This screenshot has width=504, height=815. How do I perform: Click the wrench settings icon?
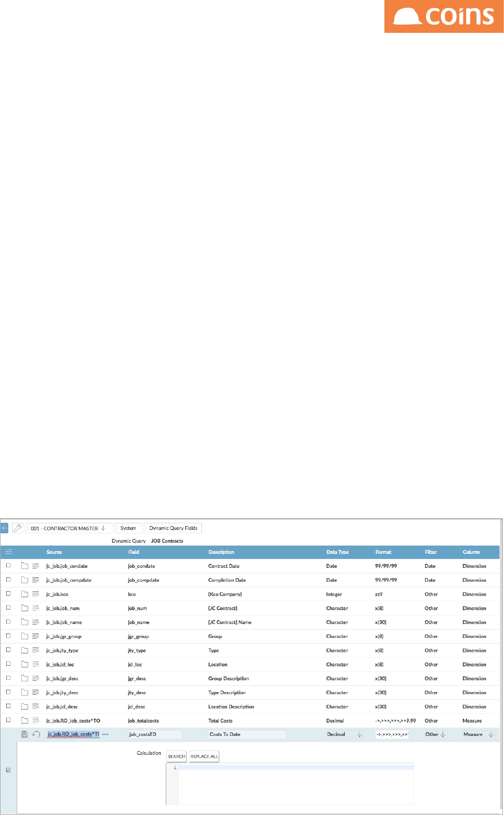[17, 528]
